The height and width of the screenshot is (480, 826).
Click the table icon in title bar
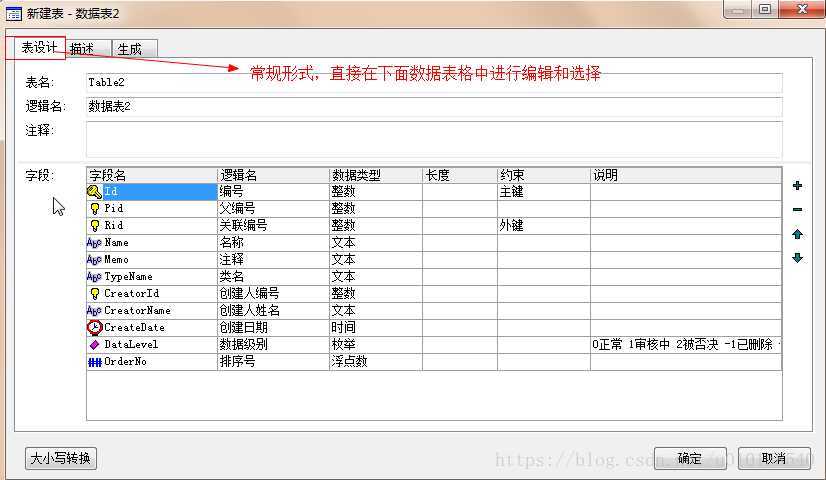coord(13,13)
